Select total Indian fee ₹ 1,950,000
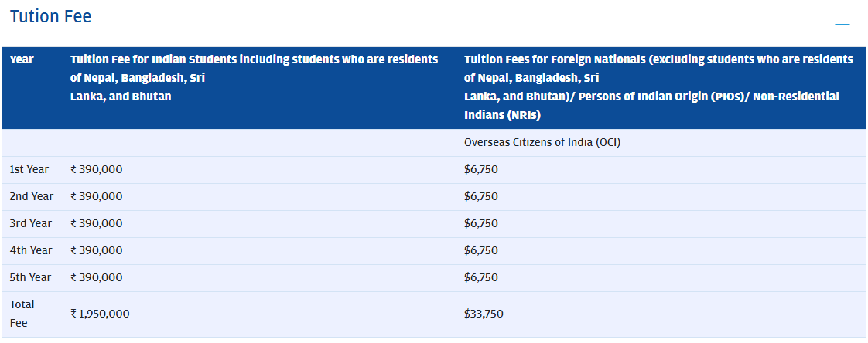This screenshot has width=868, height=343. click(x=100, y=314)
